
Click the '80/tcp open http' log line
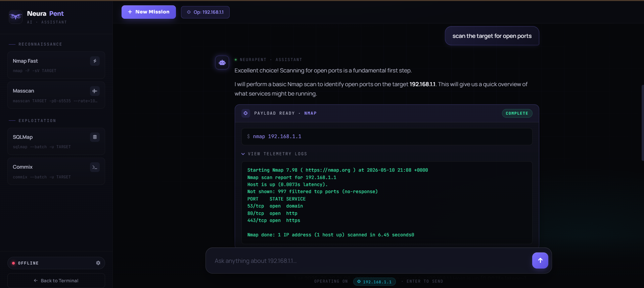pos(272,214)
